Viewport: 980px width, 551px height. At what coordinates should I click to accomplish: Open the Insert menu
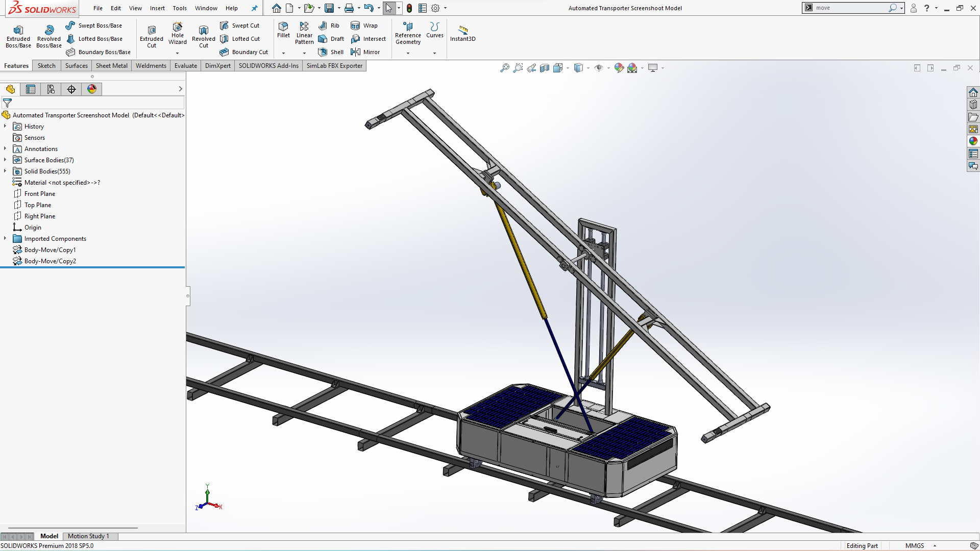tap(157, 8)
